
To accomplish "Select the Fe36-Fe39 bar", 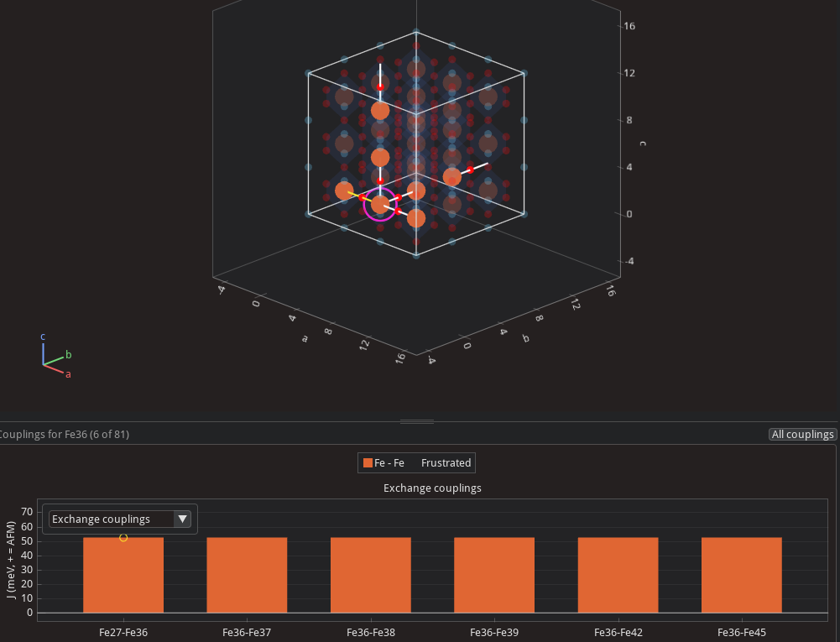I will point(494,575).
